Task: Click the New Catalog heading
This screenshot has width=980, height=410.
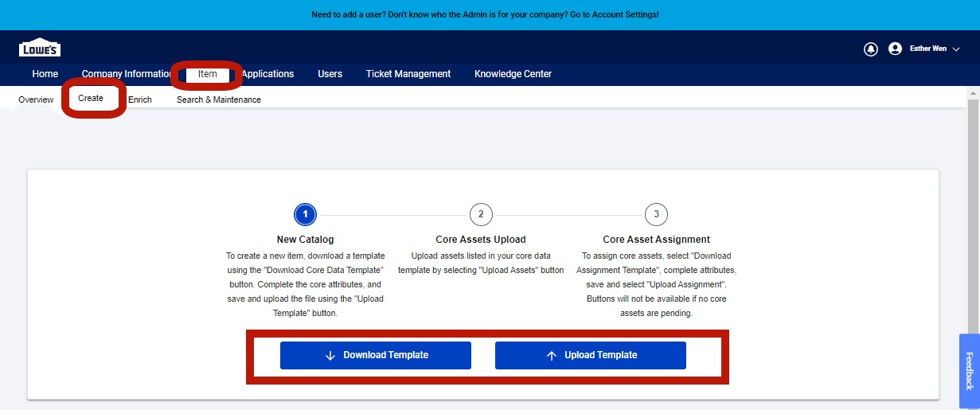Action: point(306,239)
